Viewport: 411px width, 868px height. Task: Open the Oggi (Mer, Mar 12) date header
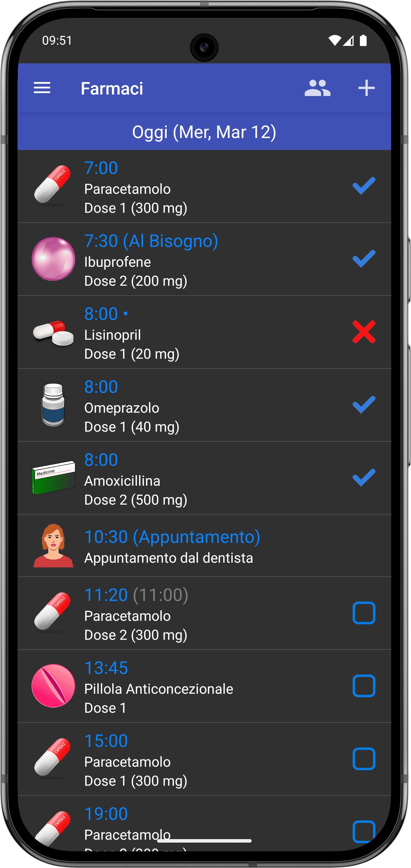(204, 131)
